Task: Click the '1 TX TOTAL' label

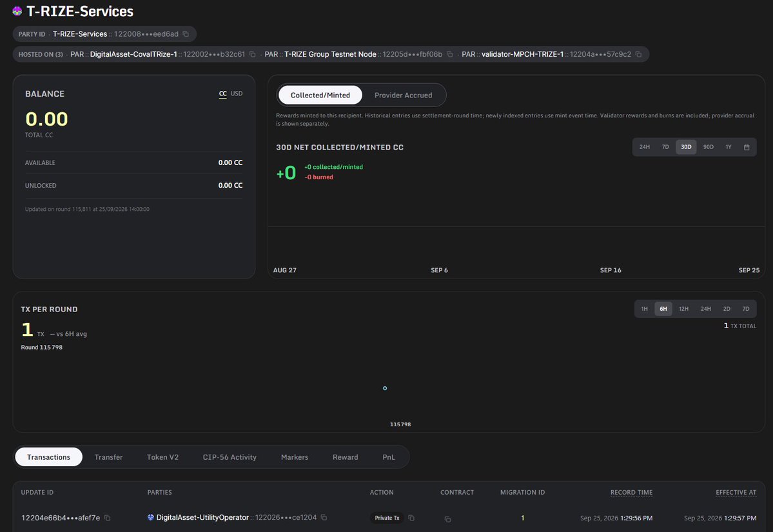Action: coord(739,326)
